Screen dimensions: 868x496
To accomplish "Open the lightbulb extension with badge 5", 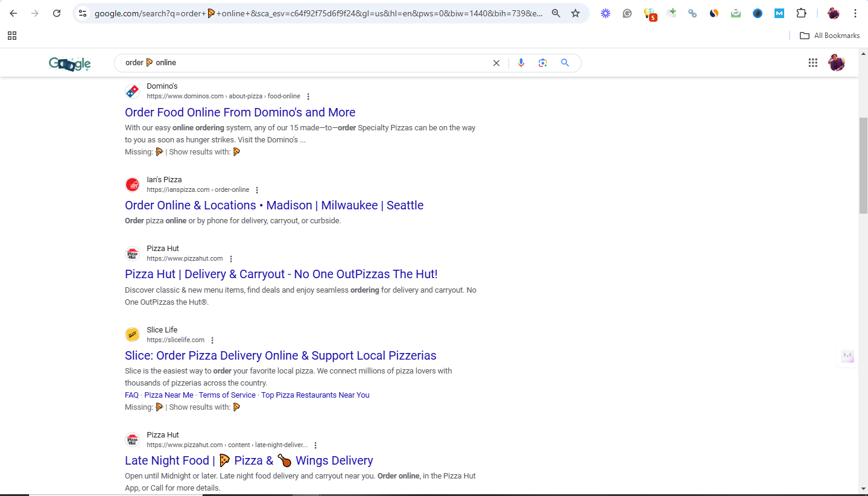I will [650, 14].
